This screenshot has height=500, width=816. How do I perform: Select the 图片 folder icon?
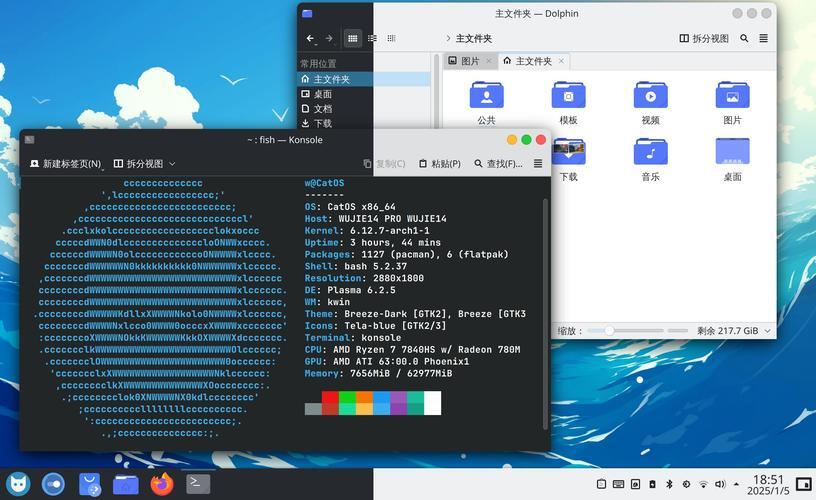(732, 95)
